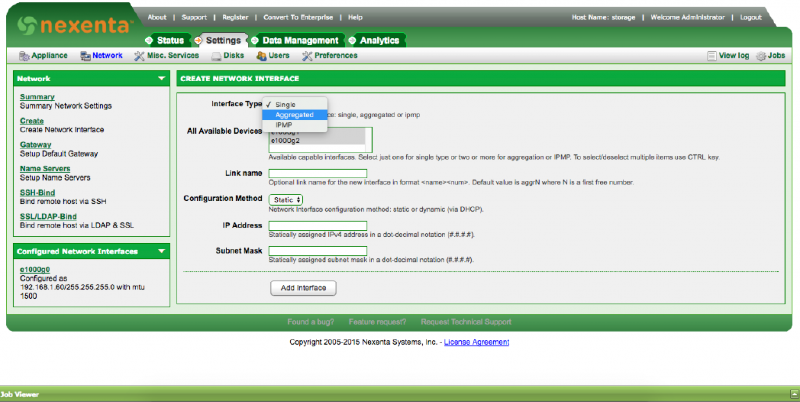The width and height of the screenshot is (800, 402).
Task: Open the SSH-Bind link in sidebar
Action: point(37,192)
